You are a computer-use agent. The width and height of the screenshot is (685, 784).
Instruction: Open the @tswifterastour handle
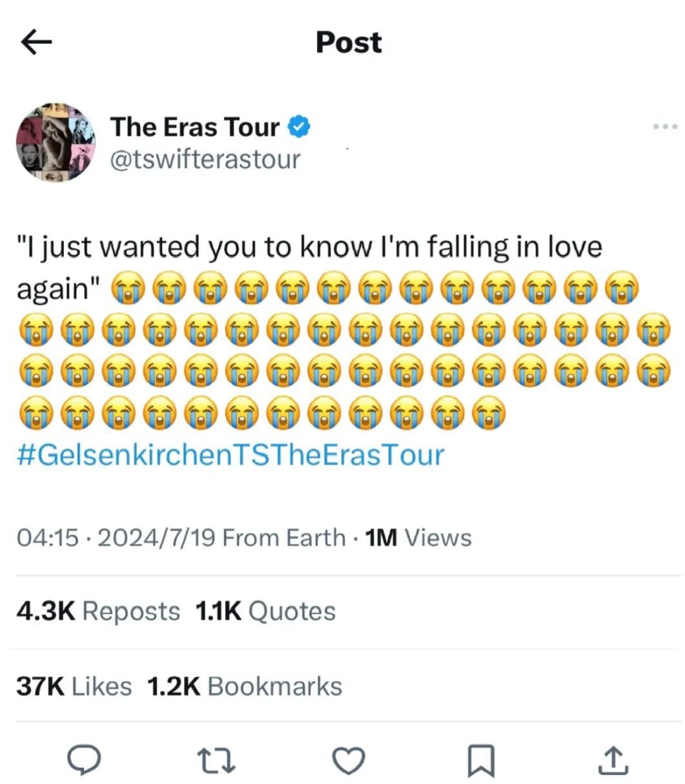point(205,159)
